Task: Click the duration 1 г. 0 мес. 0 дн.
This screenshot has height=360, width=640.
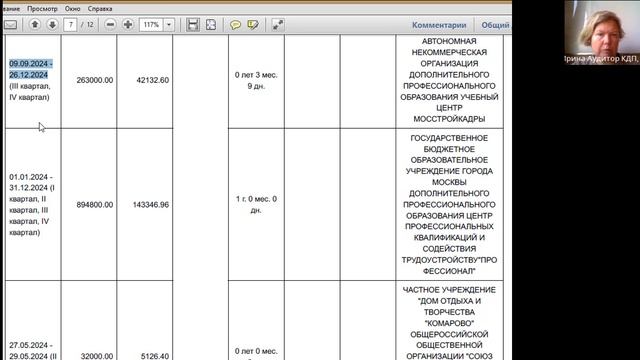Action: tap(256, 204)
